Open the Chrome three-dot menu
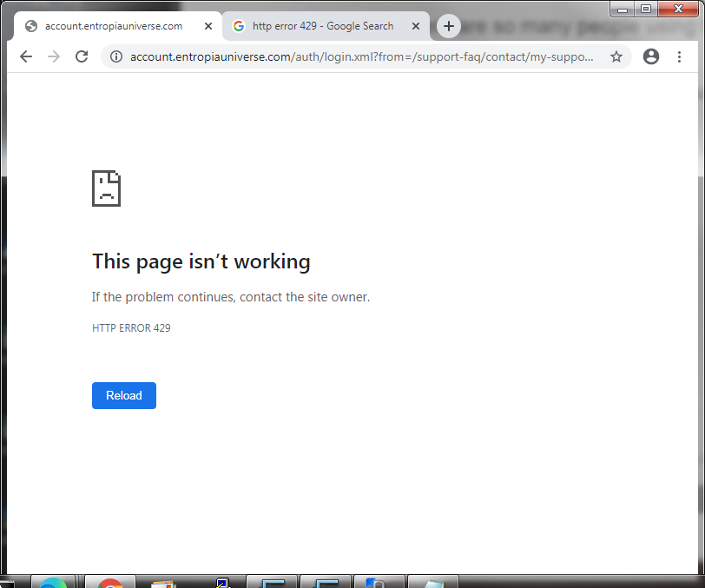 tap(679, 56)
